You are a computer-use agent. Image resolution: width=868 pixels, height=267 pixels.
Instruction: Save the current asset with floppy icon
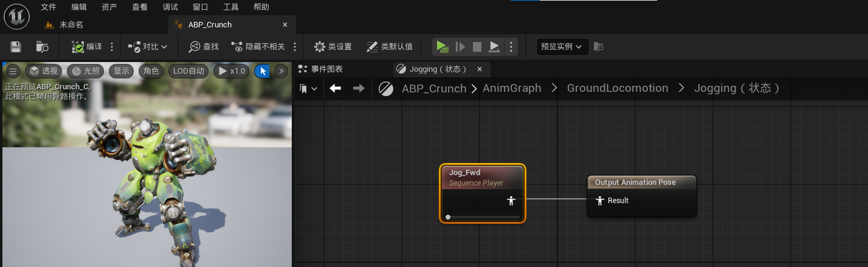pos(16,47)
